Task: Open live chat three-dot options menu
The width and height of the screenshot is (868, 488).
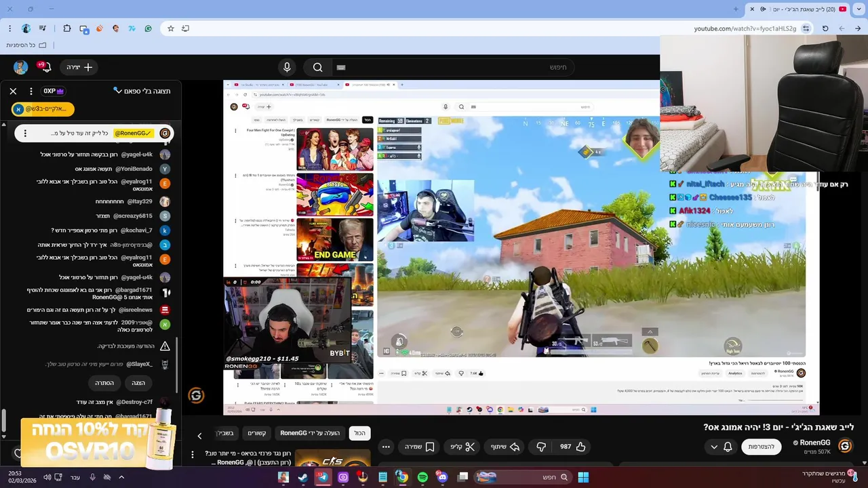Action: [x=31, y=91]
